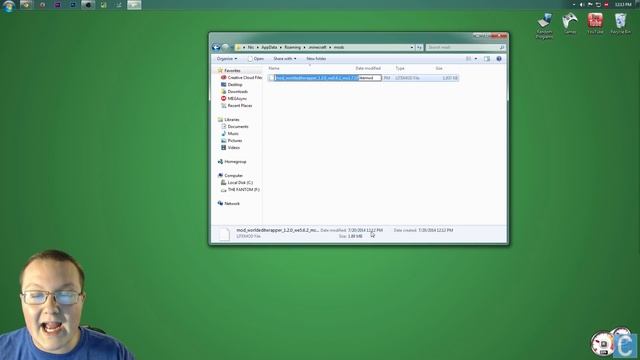Click the Open toolbar button

point(256,59)
